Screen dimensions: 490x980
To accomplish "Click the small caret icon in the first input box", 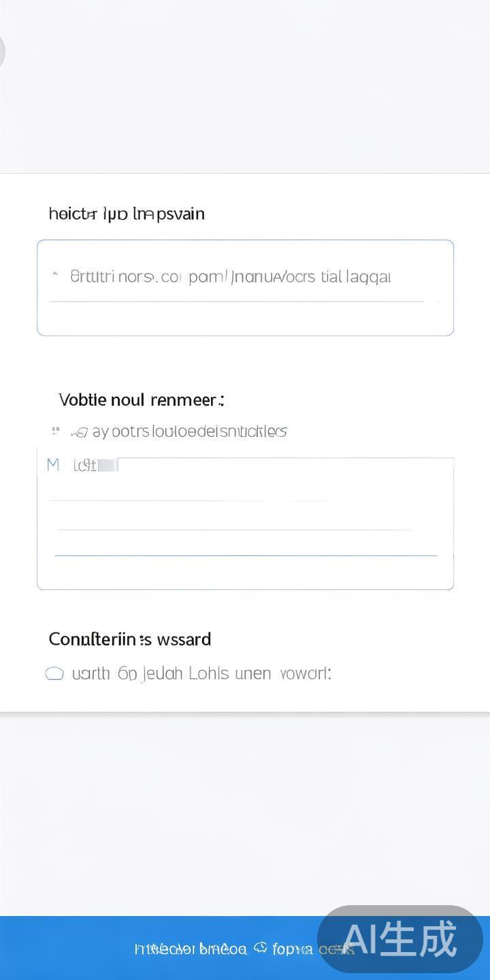I will tap(55, 275).
